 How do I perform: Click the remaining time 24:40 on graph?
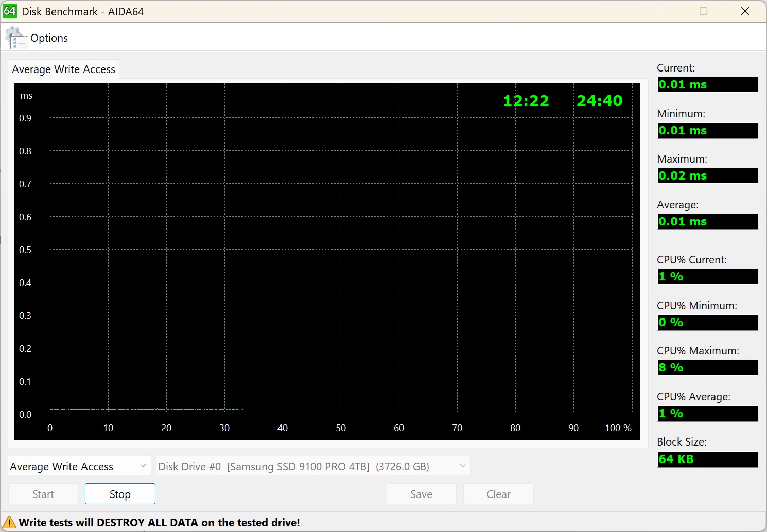click(x=600, y=101)
